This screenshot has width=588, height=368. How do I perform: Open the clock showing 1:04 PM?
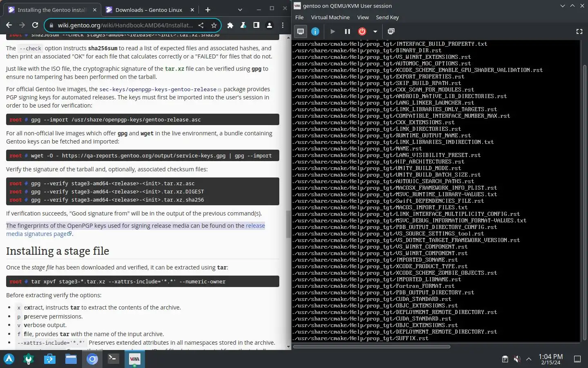click(550, 359)
